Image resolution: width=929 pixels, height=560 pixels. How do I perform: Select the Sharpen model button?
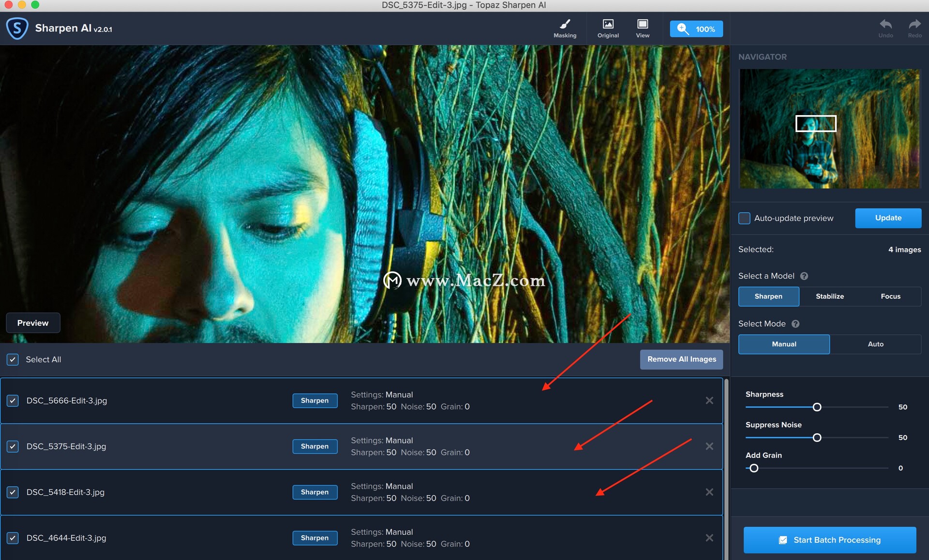[769, 296]
